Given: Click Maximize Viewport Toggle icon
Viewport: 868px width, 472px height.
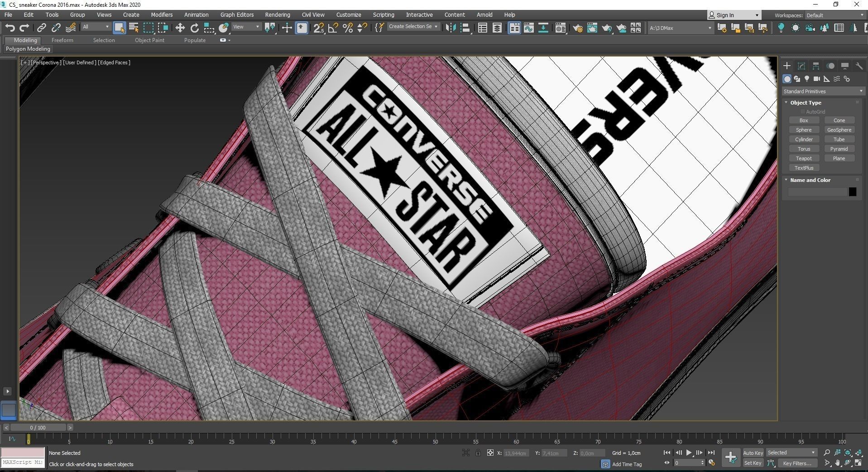Looking at the screenshot, I should tap(859, 463).
